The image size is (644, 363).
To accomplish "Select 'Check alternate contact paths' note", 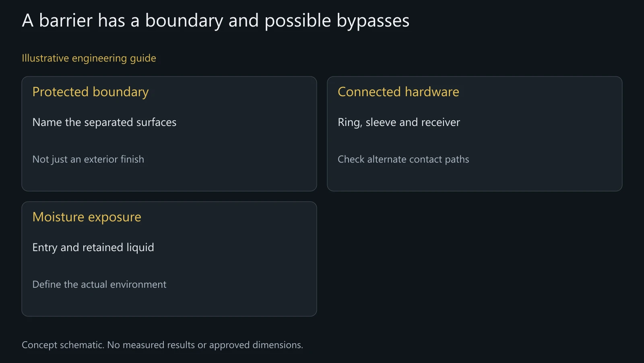I will (x=403, y=159).
